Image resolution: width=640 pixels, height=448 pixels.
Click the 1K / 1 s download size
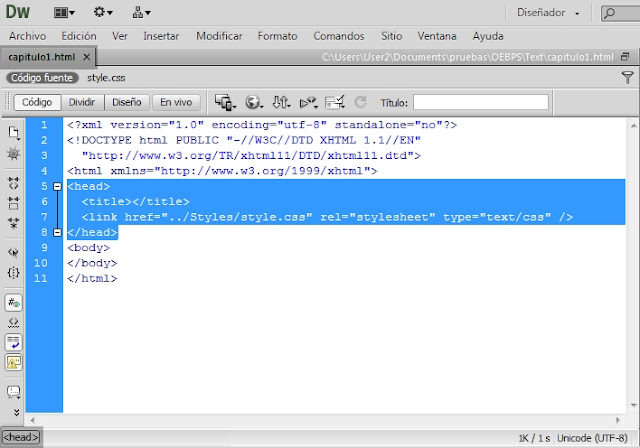534,438
